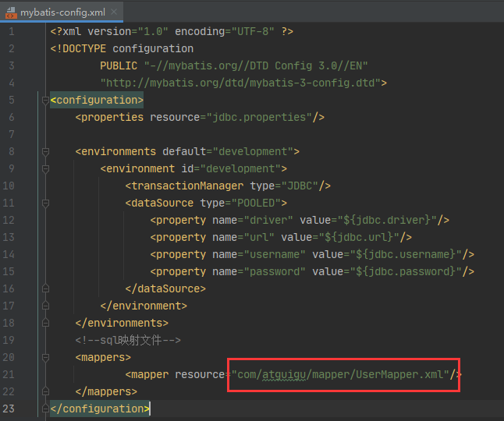Viewport: 504px width, 421px height.
Task: Collapse the environment id block on line 9
Action: click(45, 168)
